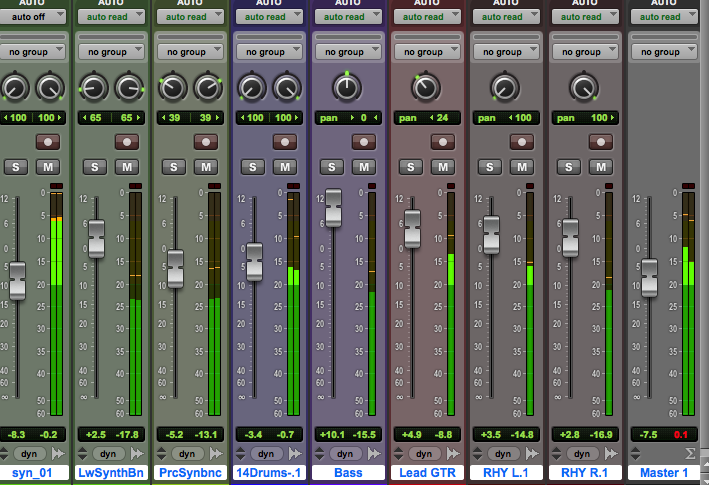This screenshot has height=485, width=709.
Task: Open the 'auto off' automation mode dropdown
Action: pyautogui.click(x=32, y=17)
